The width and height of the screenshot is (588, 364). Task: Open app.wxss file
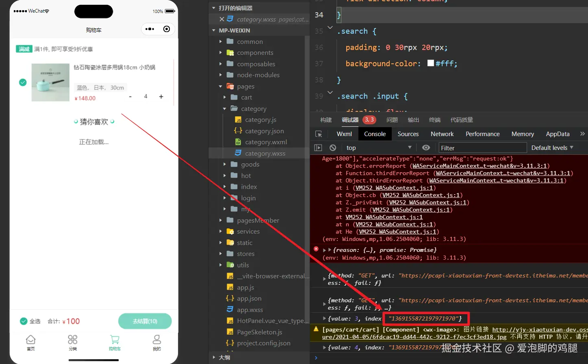click(x=250, y=310)
